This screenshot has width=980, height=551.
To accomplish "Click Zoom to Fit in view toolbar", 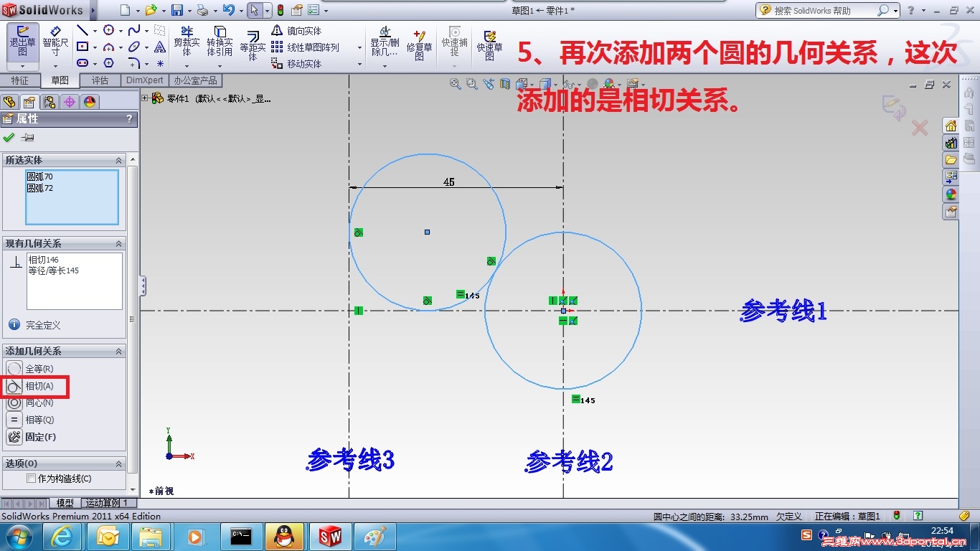I will pyautogui.click(x=455, y=84).
